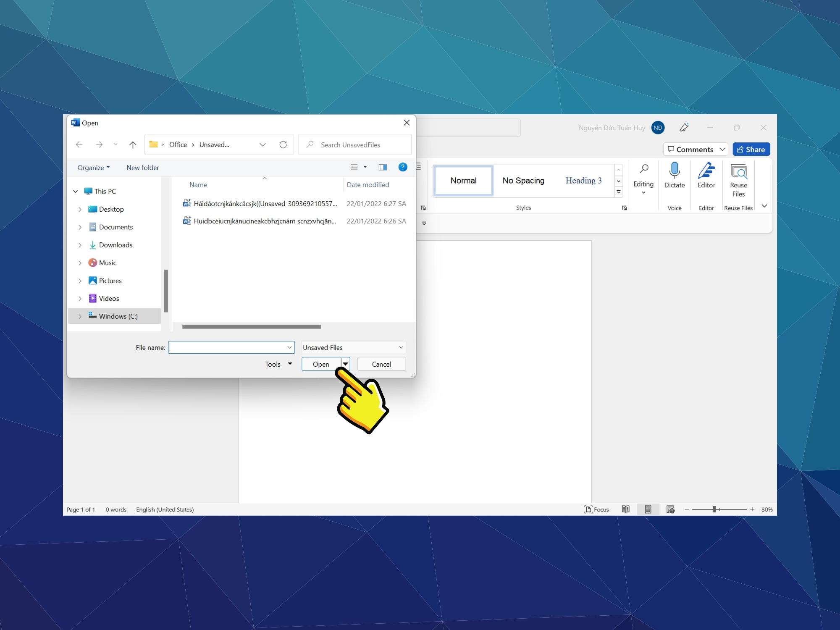This screenshot has height=630, width=840.
Task: Expand the file name combo box
Action: coord(289,346)
